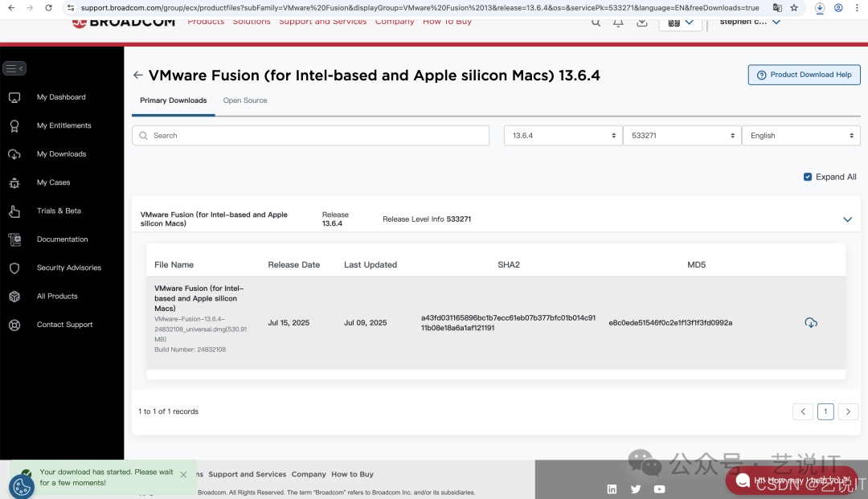Screen dimensions: 868x499
Task: Uncheck the Expand All checkbox
Action: (x=808, y=177)
